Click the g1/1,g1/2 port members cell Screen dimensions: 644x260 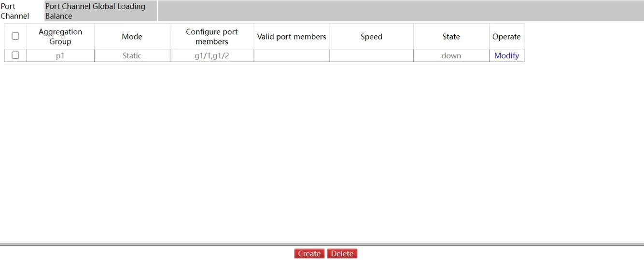212,55
